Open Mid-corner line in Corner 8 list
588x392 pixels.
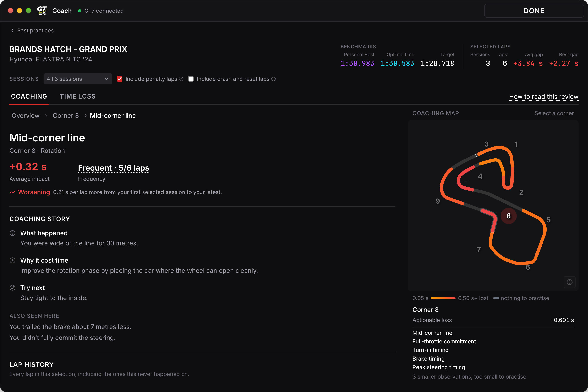click(x=432, y=333)
